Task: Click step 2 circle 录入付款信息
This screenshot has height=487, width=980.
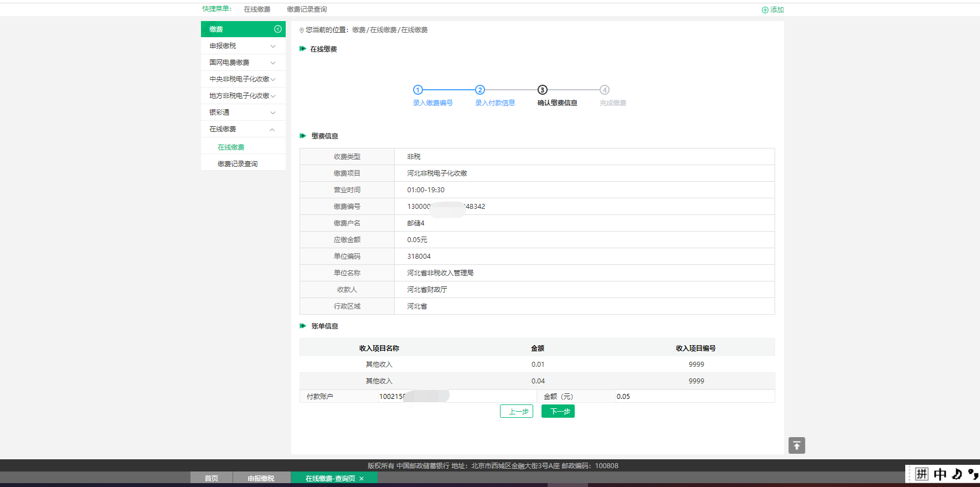Action: [480, 90]
